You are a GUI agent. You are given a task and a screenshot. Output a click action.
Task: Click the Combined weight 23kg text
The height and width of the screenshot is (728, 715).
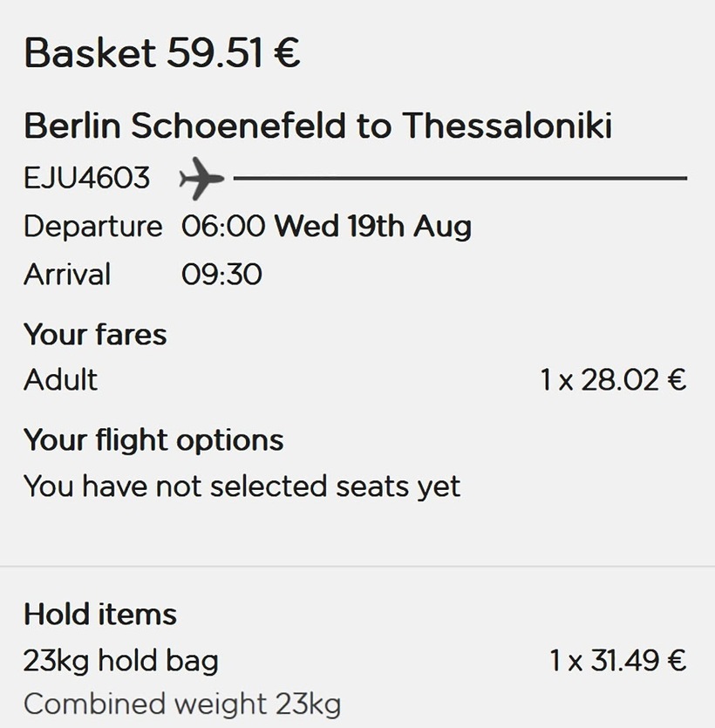tap(181, 704)
